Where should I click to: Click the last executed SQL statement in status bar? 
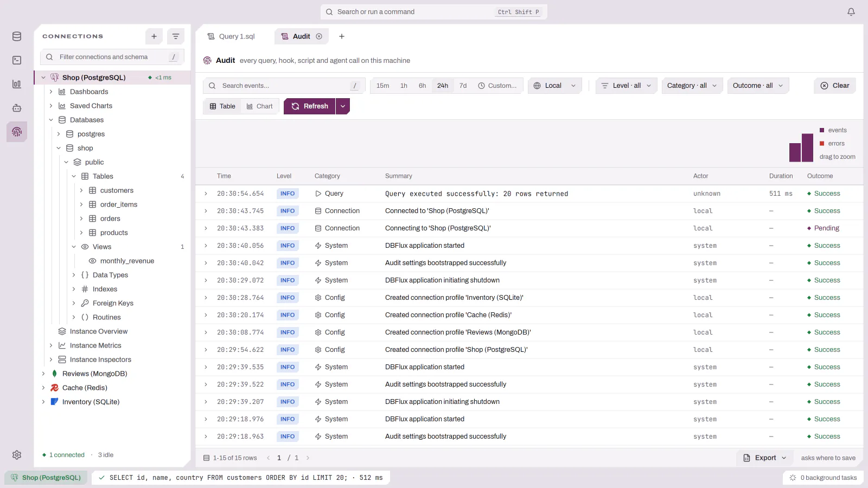[241, 478]
